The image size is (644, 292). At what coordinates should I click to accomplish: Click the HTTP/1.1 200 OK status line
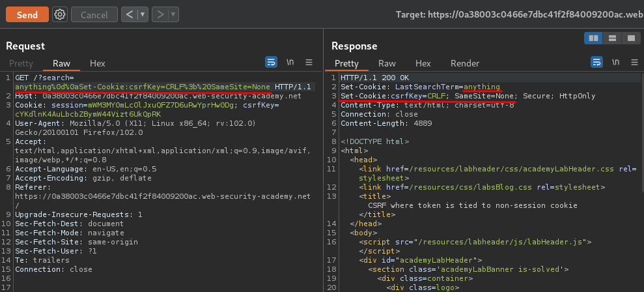[374, 78]
